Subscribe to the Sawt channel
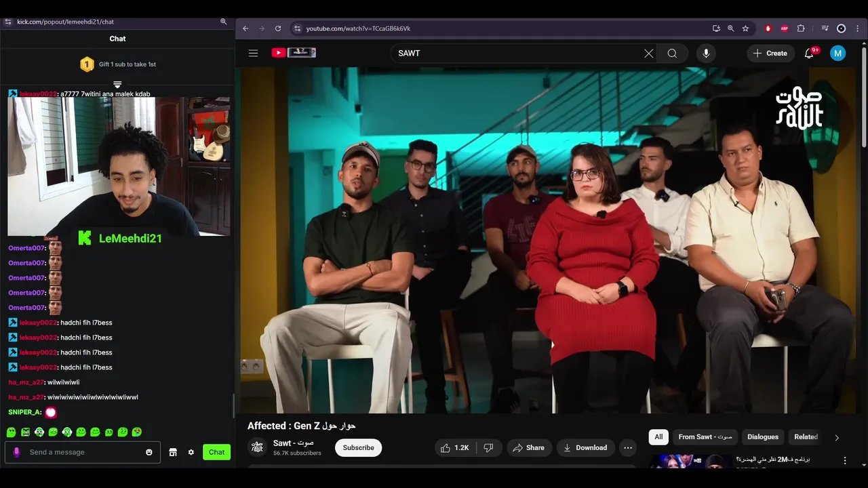This screenshot has width=868, height=488. [x=358, y=448]
